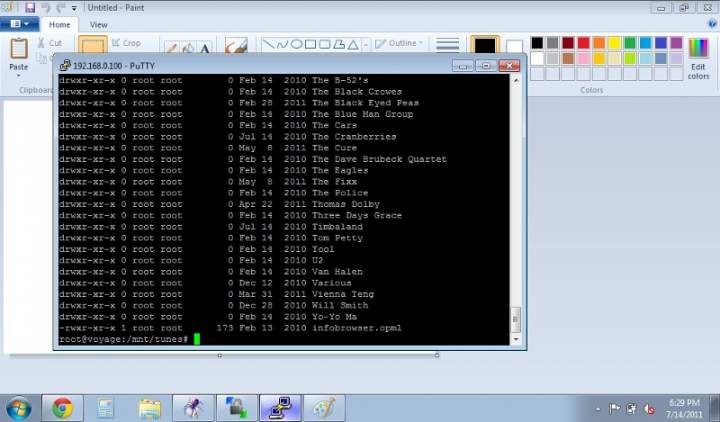The image size is (720, 422).
Task: Click the padlock arrows taskbar icon
Action: [x=236, y=408]
